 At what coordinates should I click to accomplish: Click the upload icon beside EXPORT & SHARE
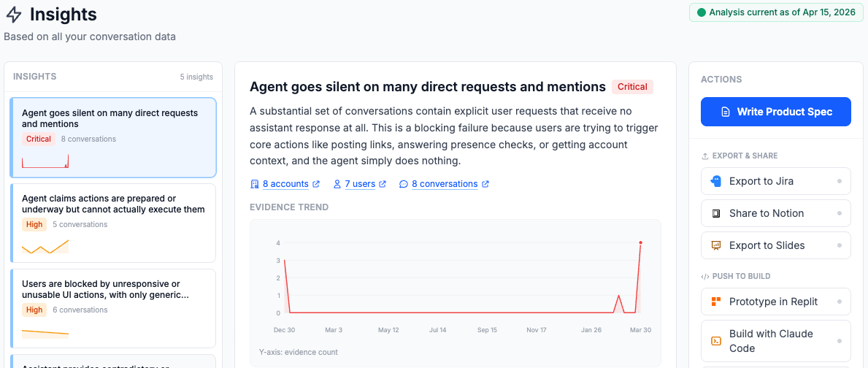coord(704,156)
